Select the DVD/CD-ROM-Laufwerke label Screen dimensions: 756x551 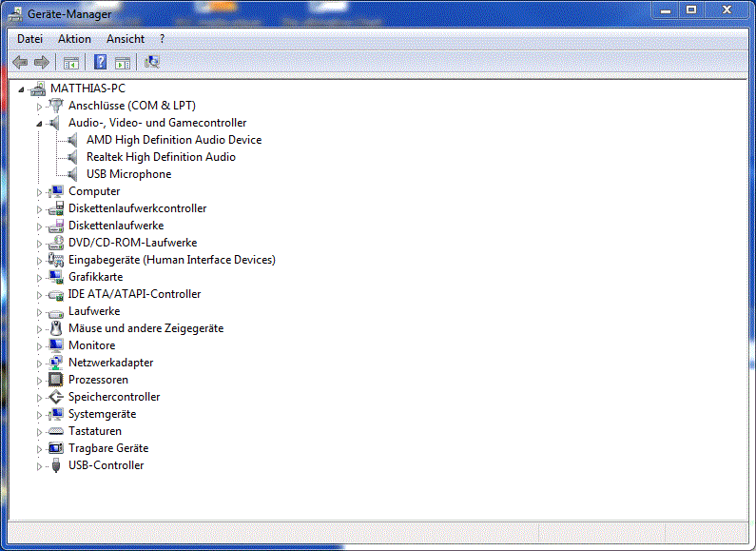coord(132,243)
